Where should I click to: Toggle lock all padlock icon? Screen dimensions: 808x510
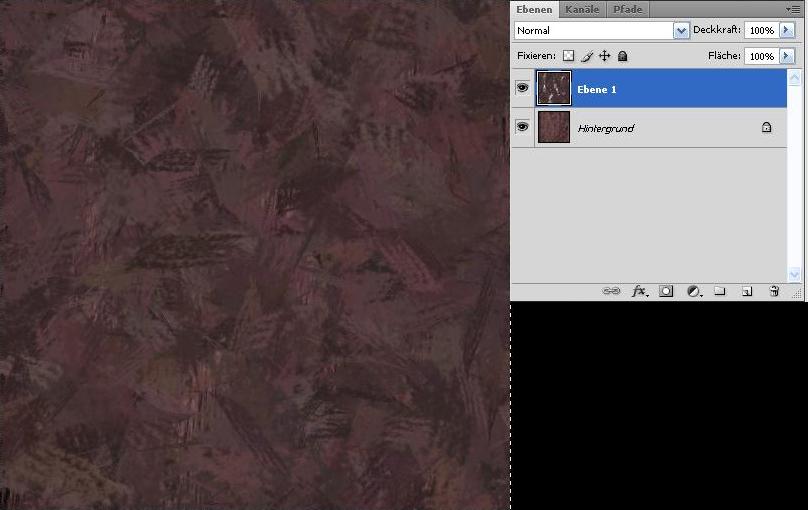[622, 56]
